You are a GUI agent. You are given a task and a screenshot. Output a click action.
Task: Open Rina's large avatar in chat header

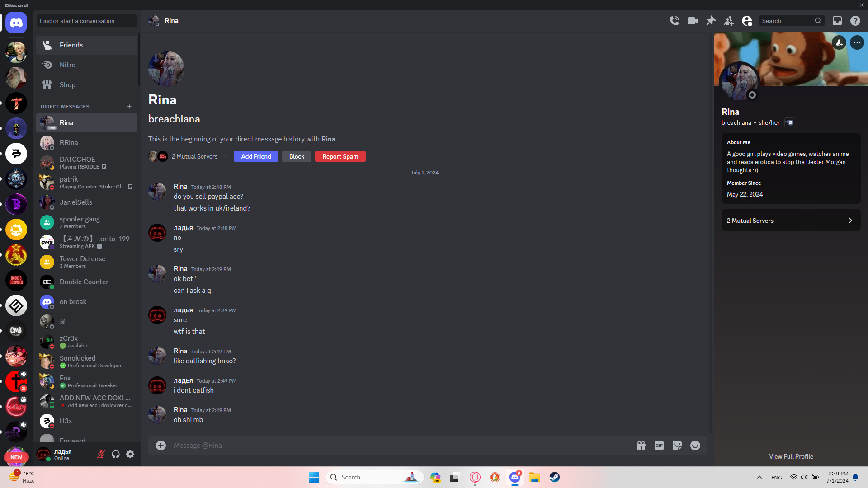click(166, 69)
